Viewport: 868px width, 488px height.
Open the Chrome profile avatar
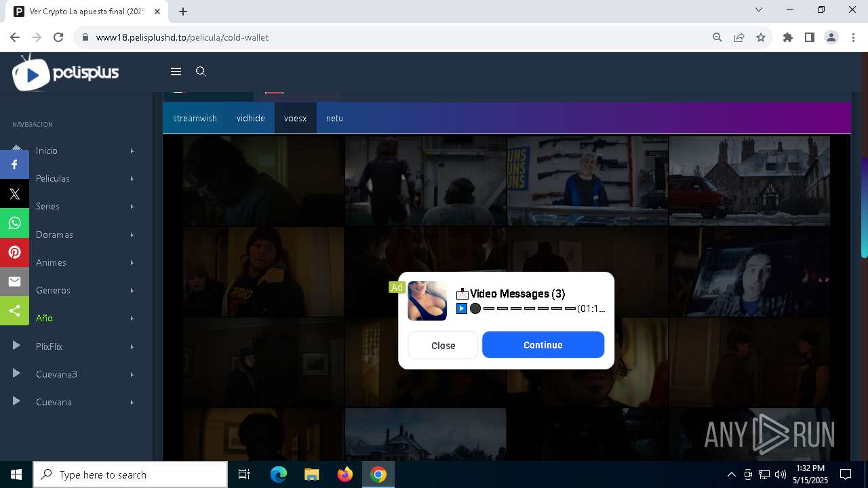coord(831,37)
